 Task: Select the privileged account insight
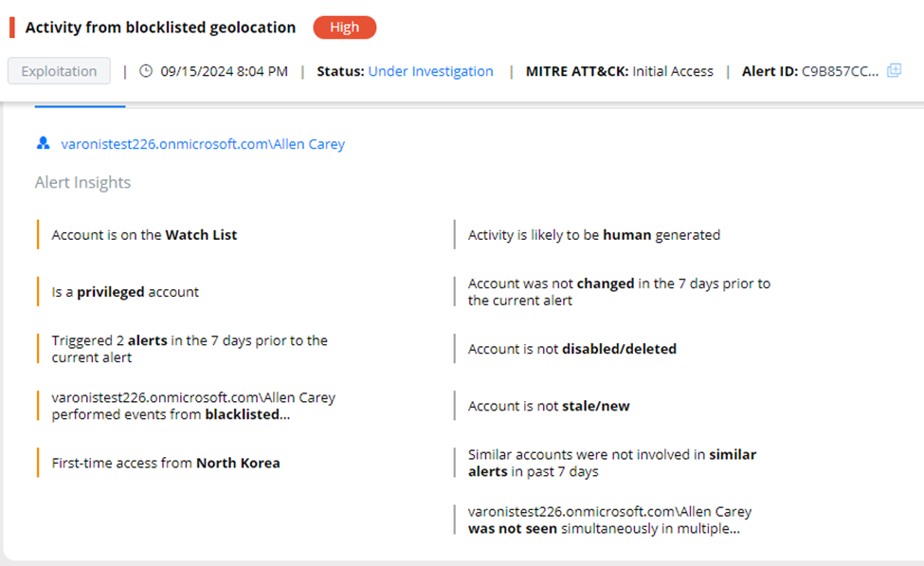click(125, 292)
